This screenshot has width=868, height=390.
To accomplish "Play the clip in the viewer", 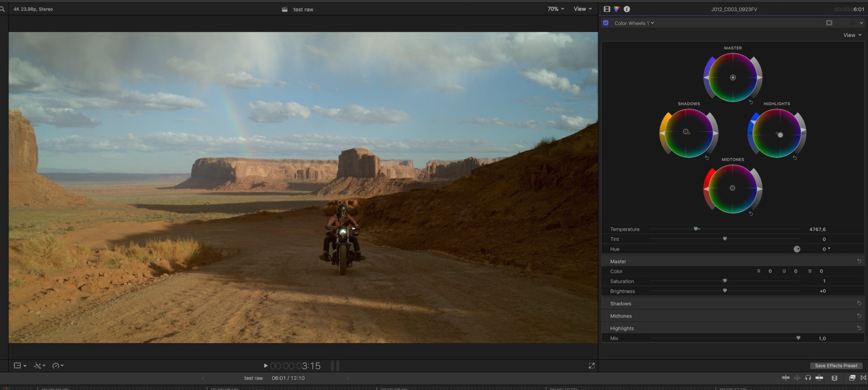I will 265,366.
